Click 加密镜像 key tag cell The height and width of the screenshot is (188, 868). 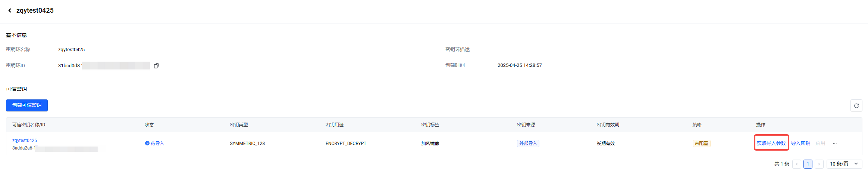(x=430, y=144)
